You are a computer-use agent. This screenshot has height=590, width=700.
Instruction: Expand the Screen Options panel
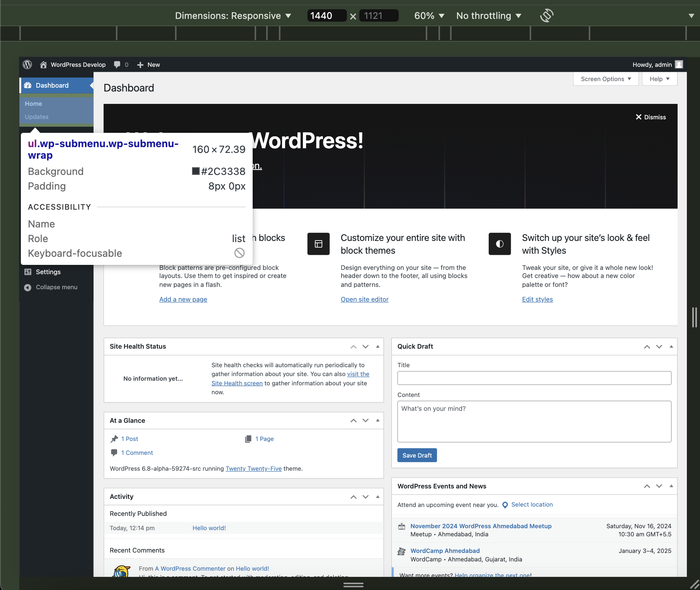606,79
